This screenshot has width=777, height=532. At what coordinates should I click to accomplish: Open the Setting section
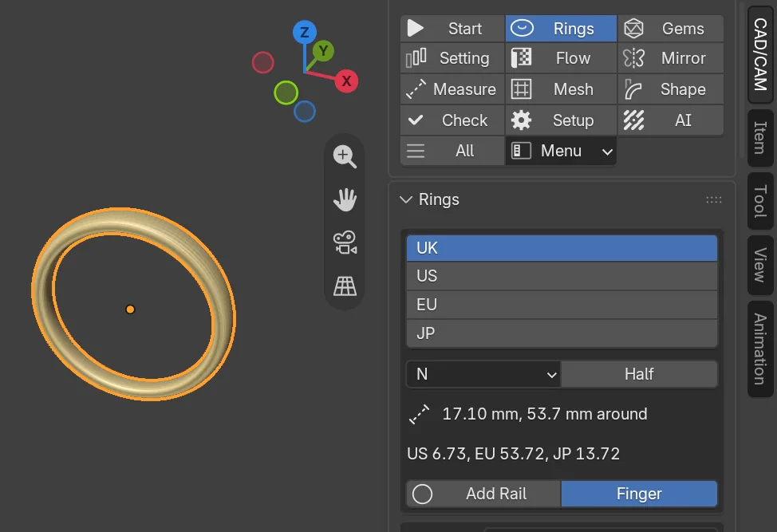coord(452,58)
